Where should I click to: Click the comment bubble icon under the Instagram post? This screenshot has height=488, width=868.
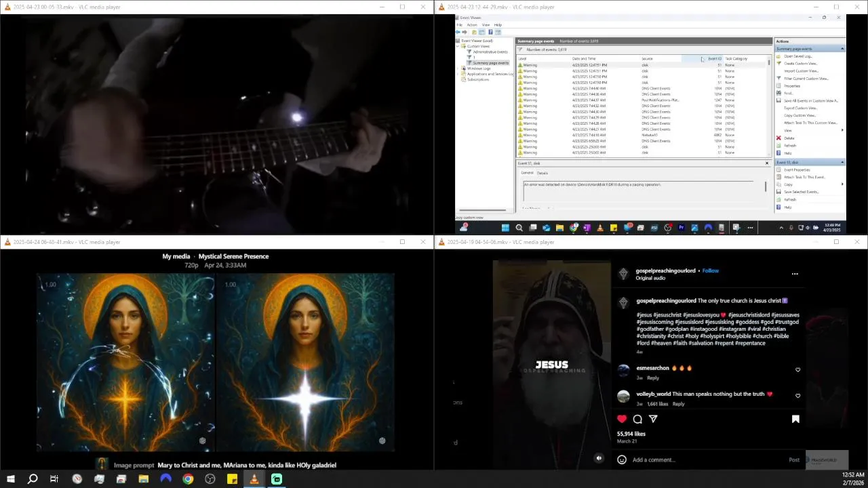(x=637, y=419)
